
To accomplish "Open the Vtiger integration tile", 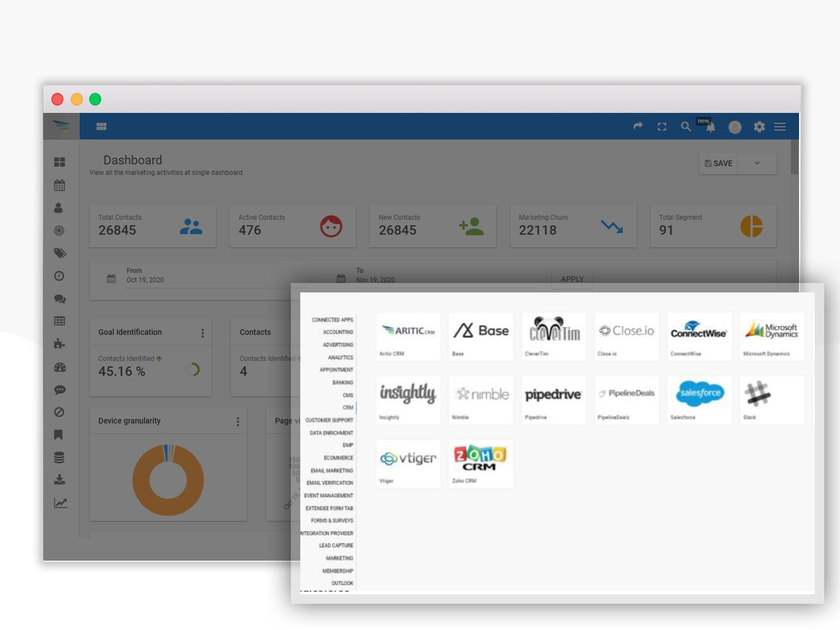I will click(408, 464).
